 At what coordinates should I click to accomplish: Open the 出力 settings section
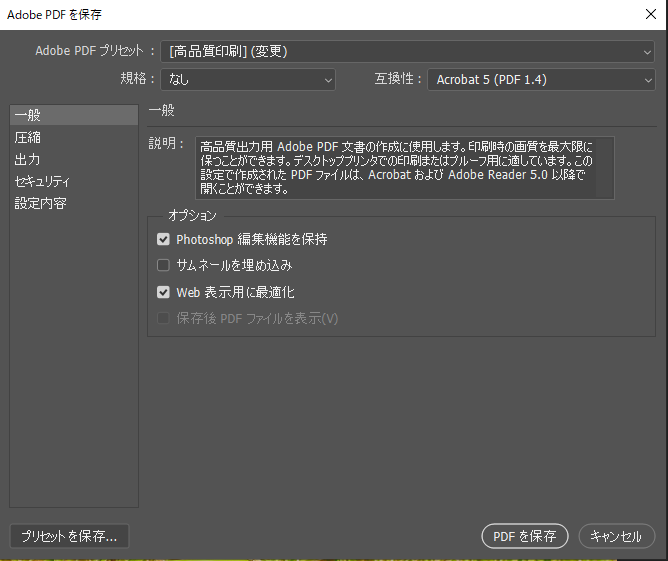pos(28,160)
